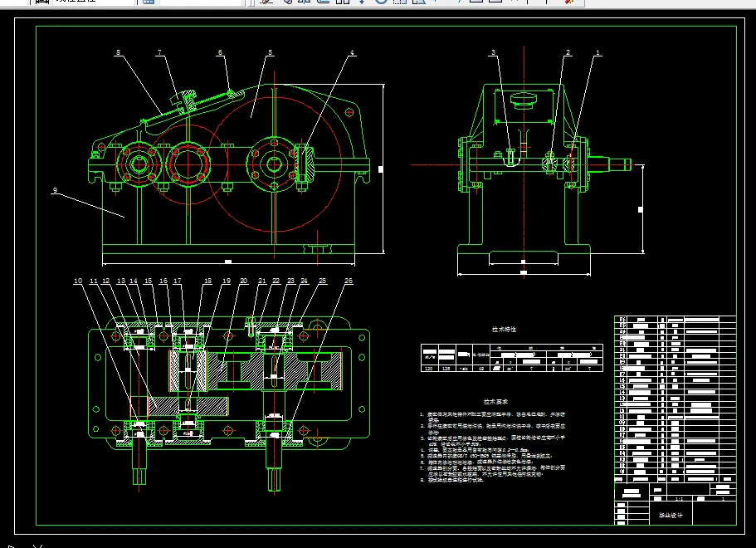Select part balloon number 21 above plan view
The width and height of the screenshot is (756, 548).
tap(262, 281)
